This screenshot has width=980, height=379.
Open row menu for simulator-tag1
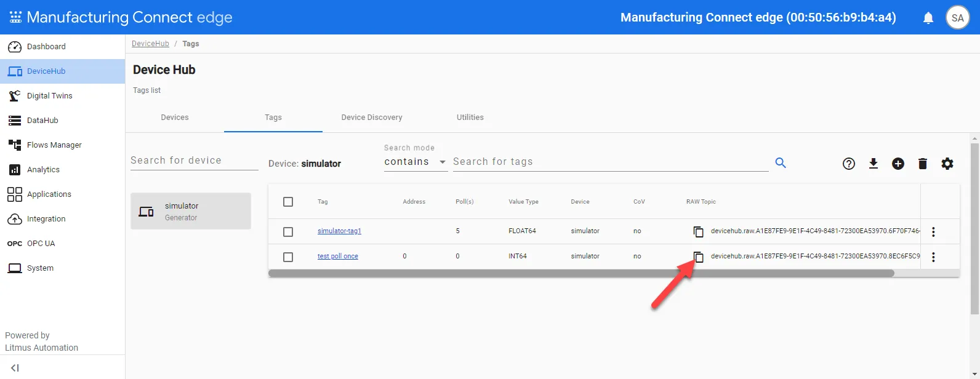[933, 232]
